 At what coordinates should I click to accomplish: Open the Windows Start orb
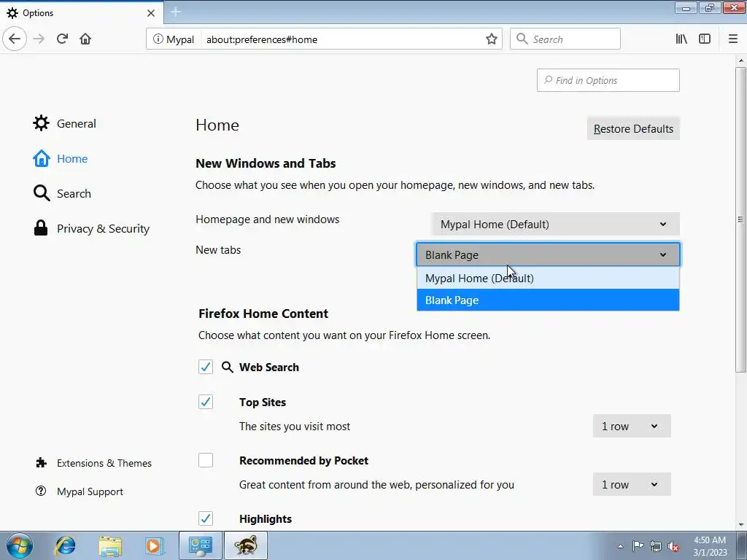[x=20, y=545]
